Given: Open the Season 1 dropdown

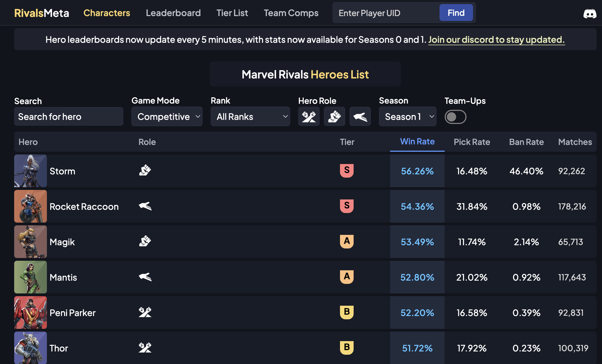Looking at the screenshot, I should pos(407,117).
